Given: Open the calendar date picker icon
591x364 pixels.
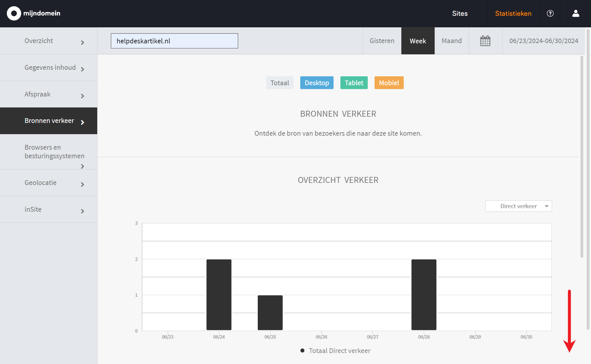Looking at the screenshot, I should tap(485, 41).
